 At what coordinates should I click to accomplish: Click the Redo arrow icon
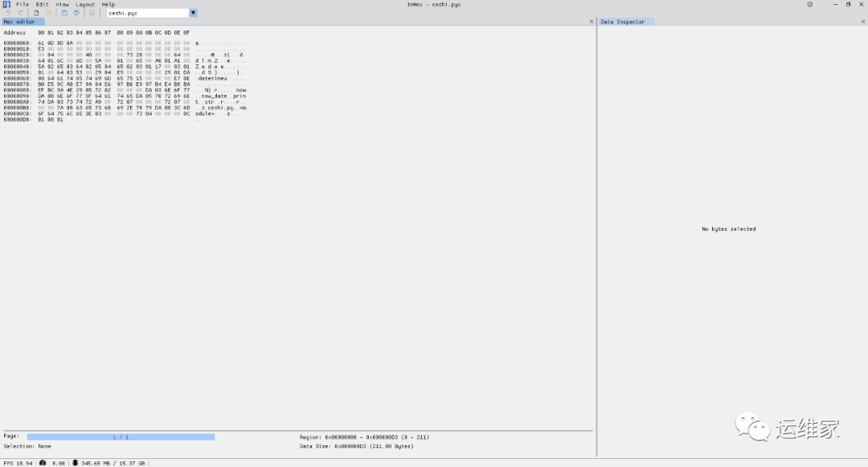point(20,13)
